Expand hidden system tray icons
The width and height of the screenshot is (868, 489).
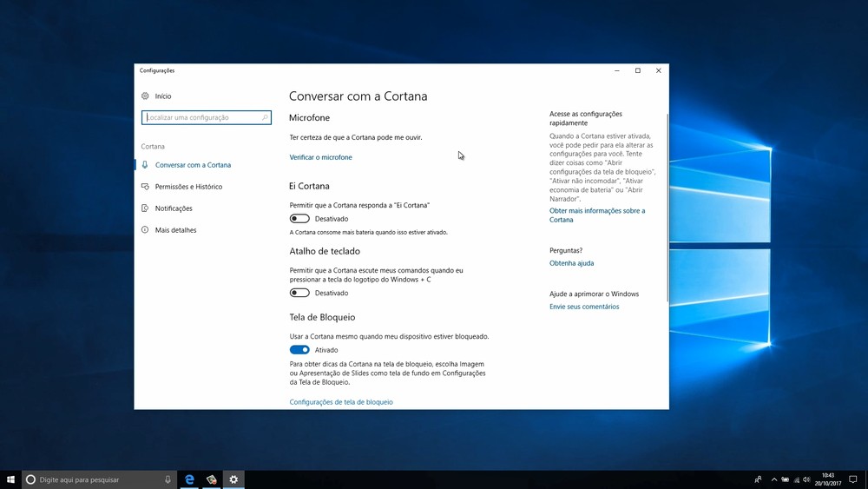774,479
